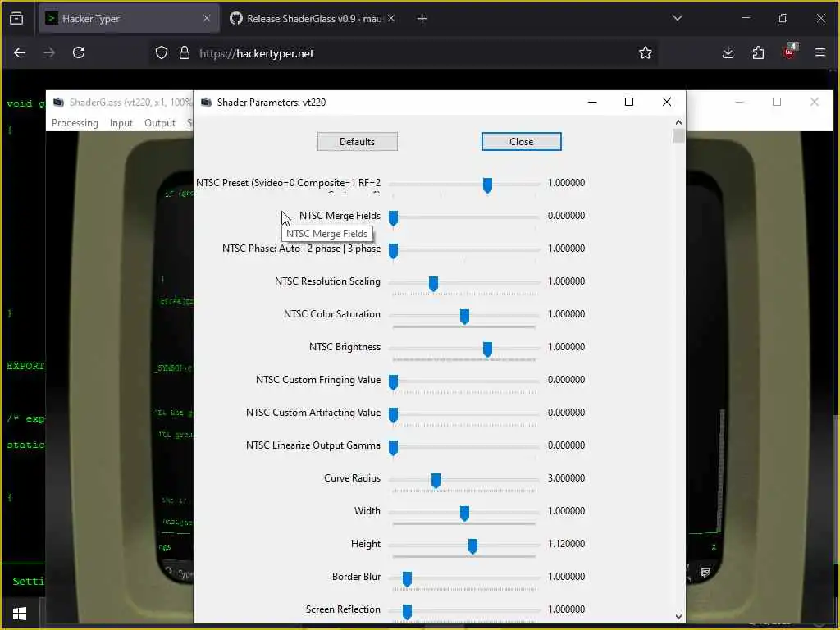Screen dimensions: 840x630
Task: Switch to the Release ShaderGlass v0.9 tab
Action: pos(313,18)
